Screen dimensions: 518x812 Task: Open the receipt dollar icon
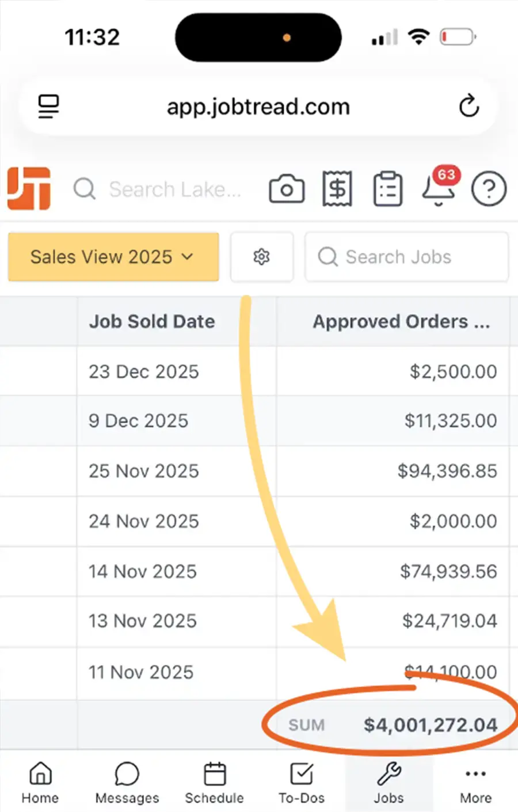(337, 189)
